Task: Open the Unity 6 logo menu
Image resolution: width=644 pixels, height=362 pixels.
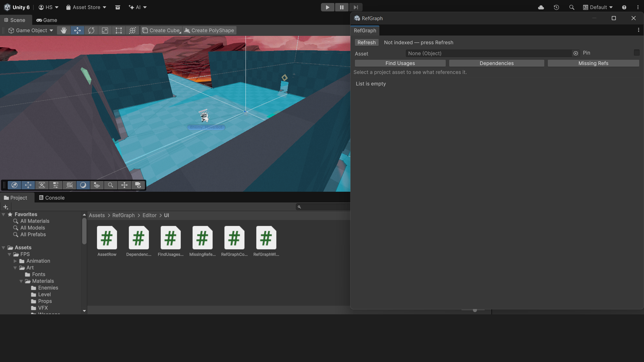Action: (17, 7)
